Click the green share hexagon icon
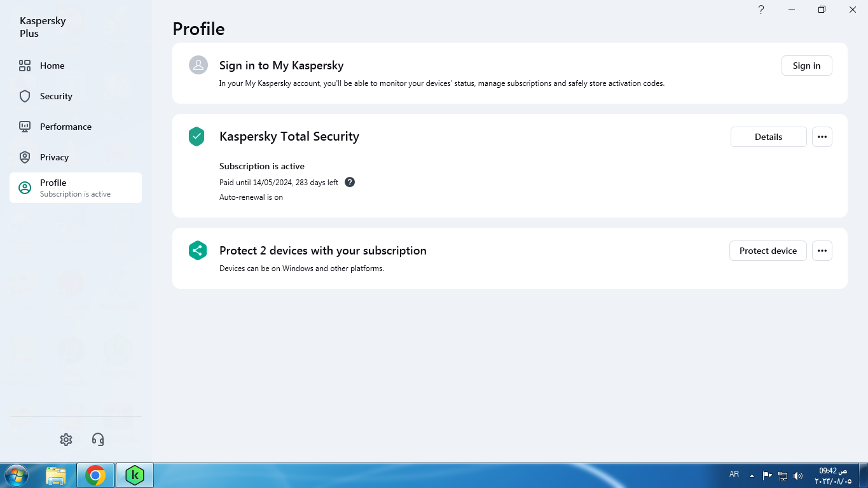Viewport: 868px width, 488px height. [x=198, y=250]
